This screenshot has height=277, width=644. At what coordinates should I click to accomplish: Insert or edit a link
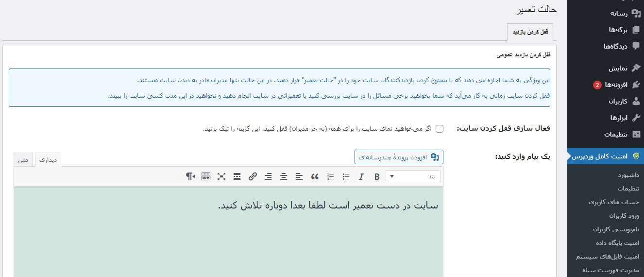point(253,176)
